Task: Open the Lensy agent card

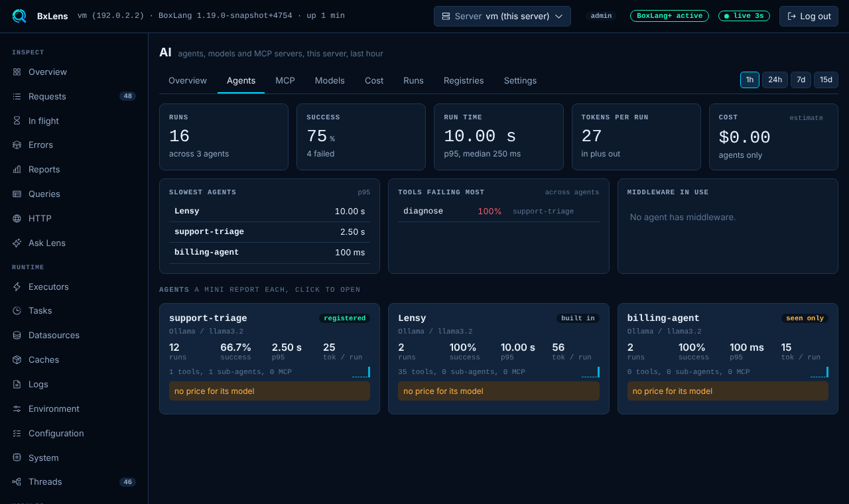Action: 499,359
